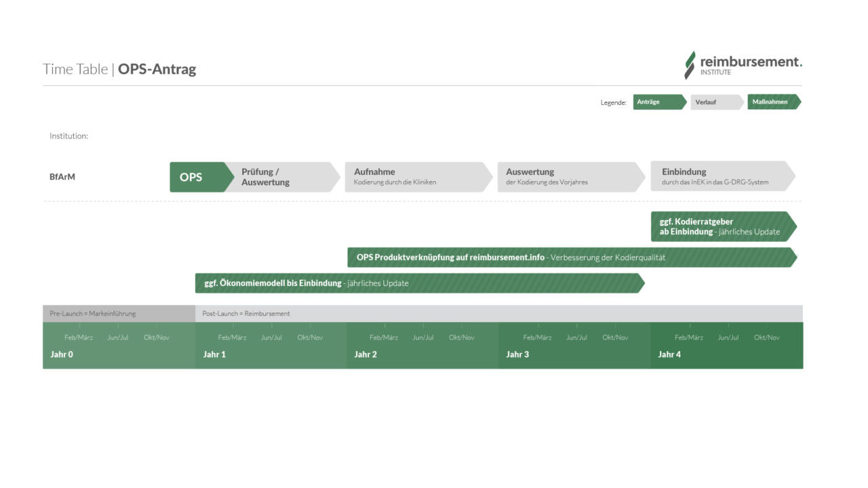
Task: Click the BfArM institution label
Action: pos(62,177)
